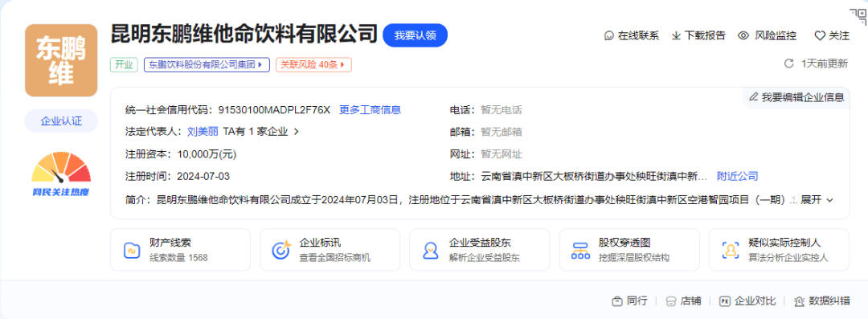Refresh data using the circular refresh icon
Viewport: 868px width, 319px height.
(x=789, y=63)
